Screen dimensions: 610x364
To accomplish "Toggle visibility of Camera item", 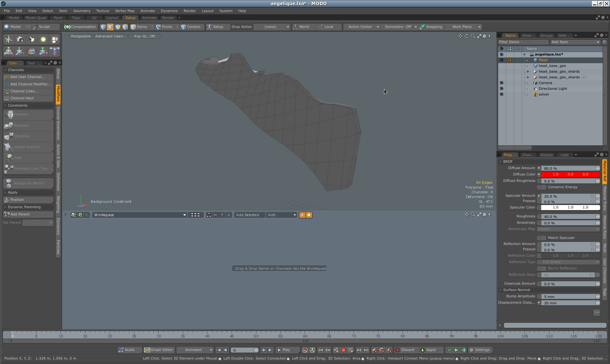I will coord(501,83).
